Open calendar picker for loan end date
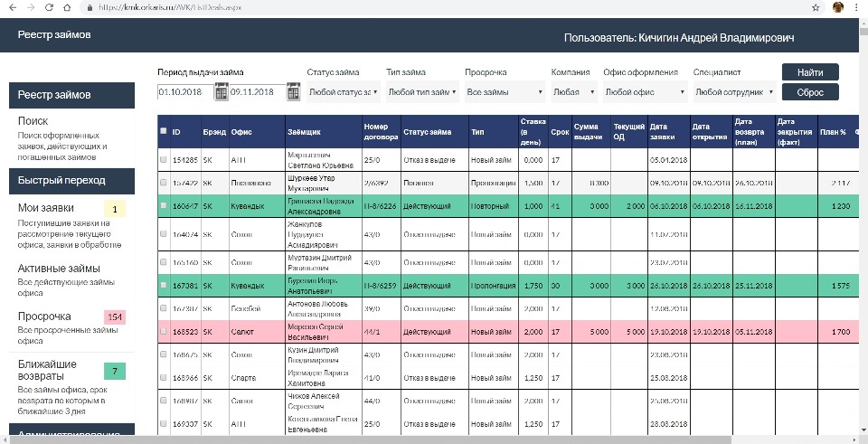This screenshot has height=444, width=868. (x=293, y=92)
